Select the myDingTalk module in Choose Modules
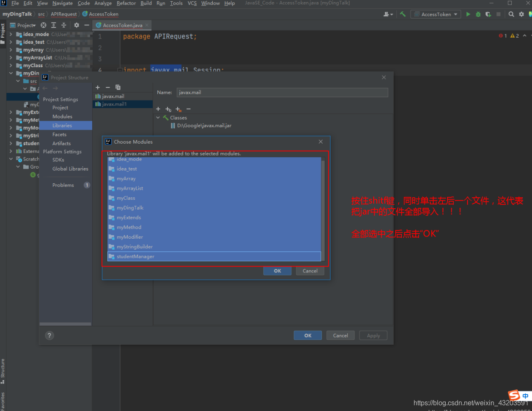 pos(214,208)
